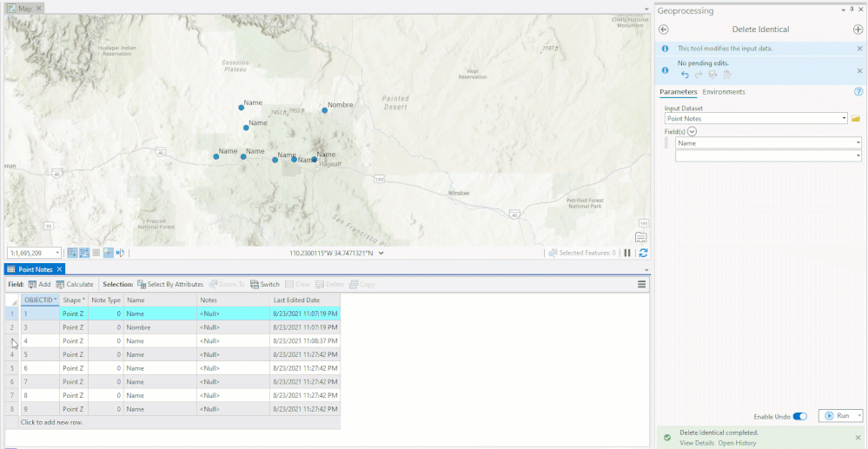868x449 pixels.
Task: Click the Last Edited Date column header
Action: [305, 300]
